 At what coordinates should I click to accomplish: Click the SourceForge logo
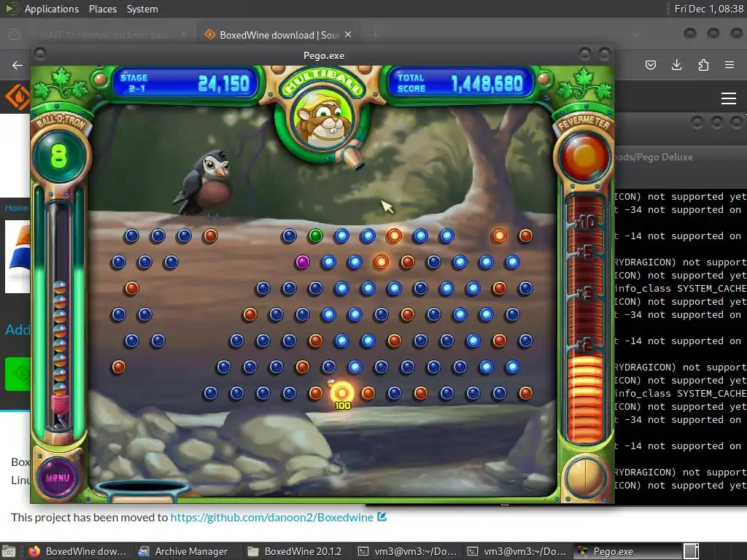pyautogui.click(x=18, y=97)
